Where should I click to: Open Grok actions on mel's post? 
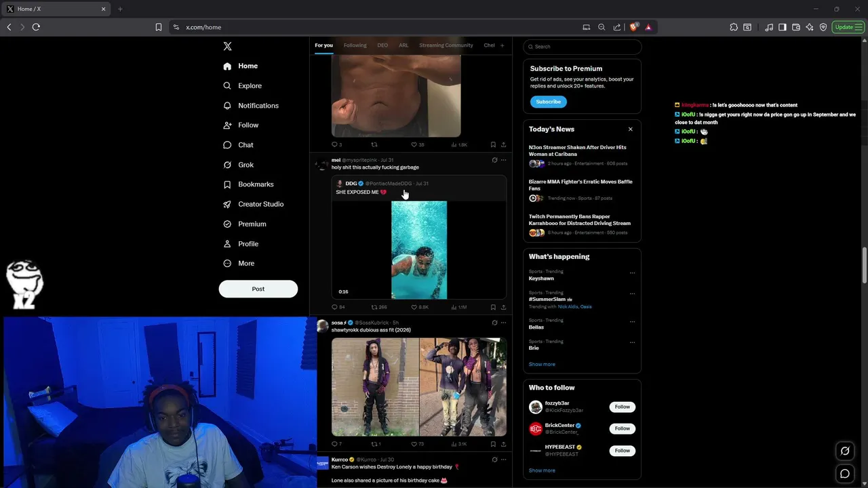click(x=494, y=160)
